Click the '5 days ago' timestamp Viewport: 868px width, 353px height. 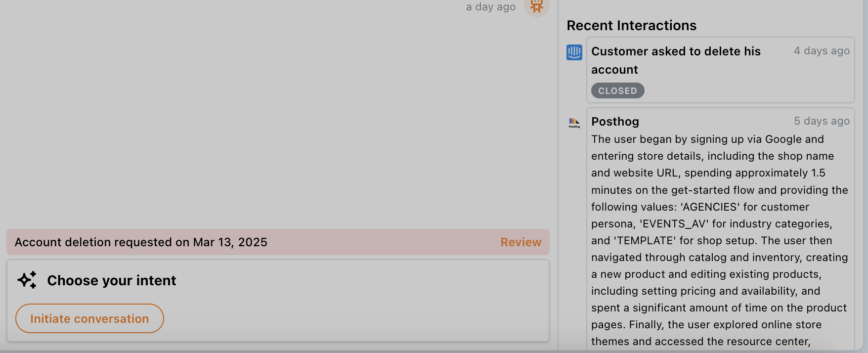tap(822, 121)
